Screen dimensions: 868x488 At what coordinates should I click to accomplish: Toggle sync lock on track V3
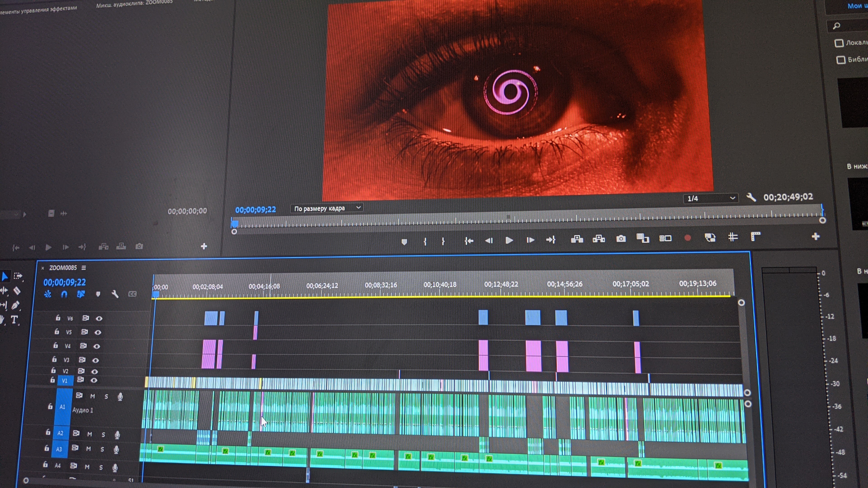(x=82, y=360)
